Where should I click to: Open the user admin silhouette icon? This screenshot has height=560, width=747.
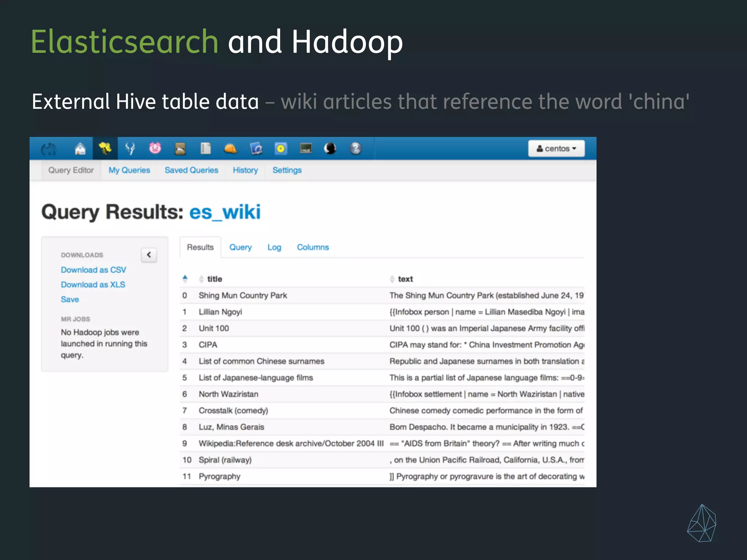pos(330,148)
